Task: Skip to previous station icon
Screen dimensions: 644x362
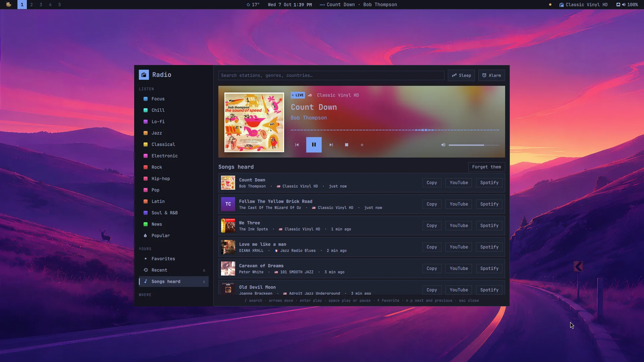Action: click(297, 145)
